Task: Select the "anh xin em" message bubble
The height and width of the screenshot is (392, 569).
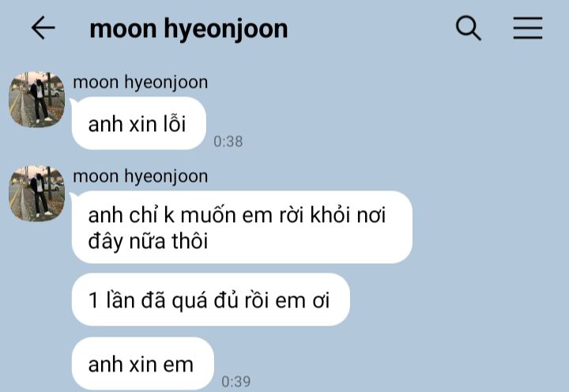Action: (143, 364)
